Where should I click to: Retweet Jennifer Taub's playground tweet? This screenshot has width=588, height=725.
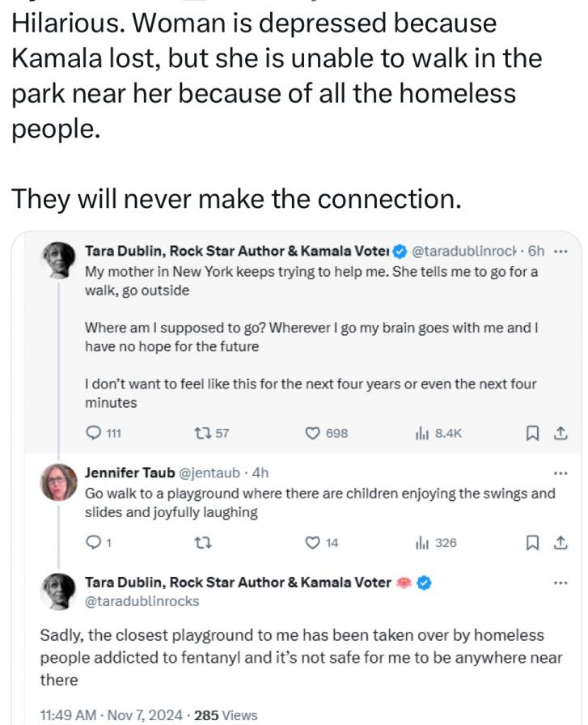[203, 542]
